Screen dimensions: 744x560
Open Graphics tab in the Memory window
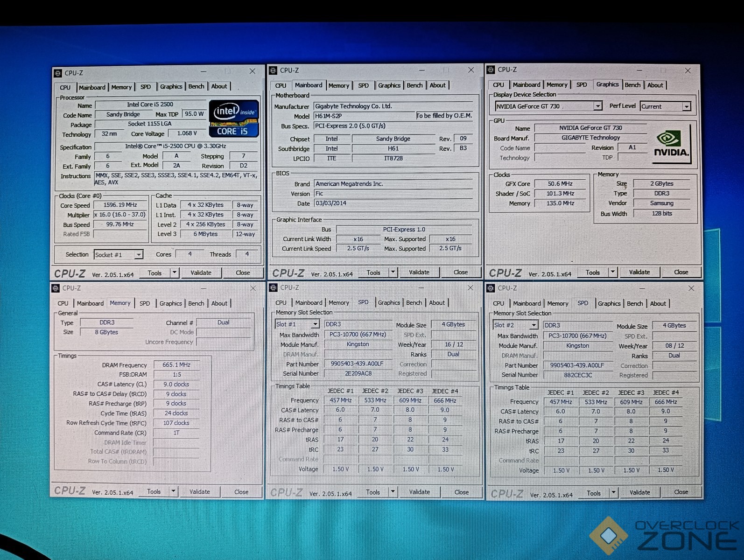[170, 303]
